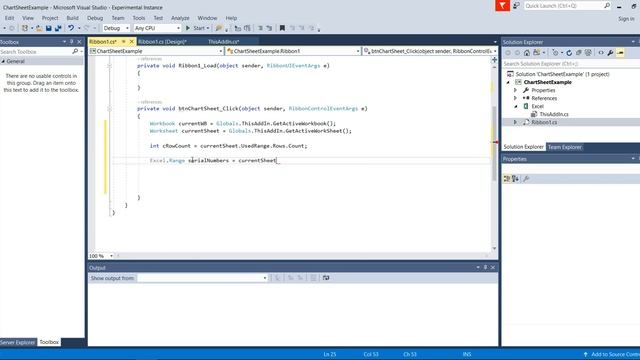Click the Solution Explorer Home icon
The width and height of the screenshot is (640, 360).
tap(527, 53)
